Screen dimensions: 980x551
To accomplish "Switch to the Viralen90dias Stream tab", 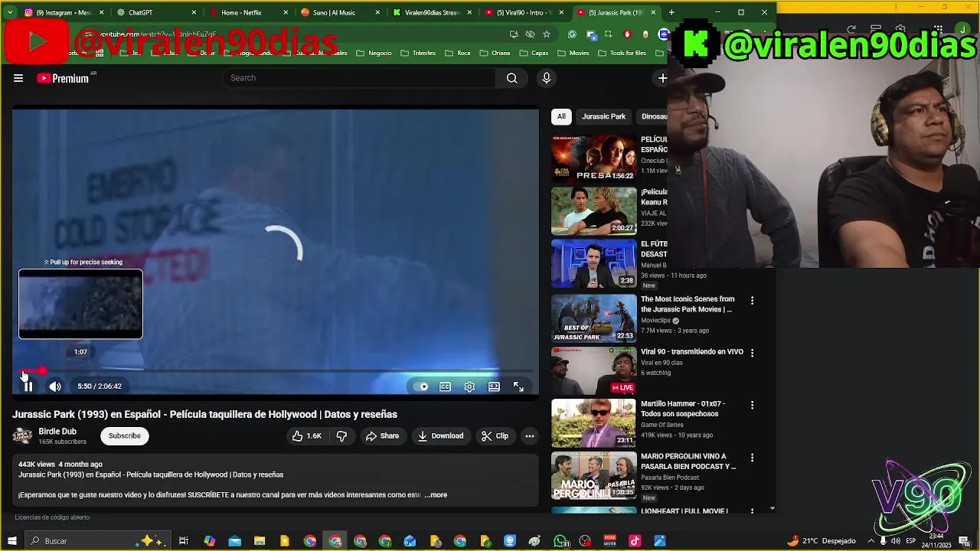I will point(432,12).
